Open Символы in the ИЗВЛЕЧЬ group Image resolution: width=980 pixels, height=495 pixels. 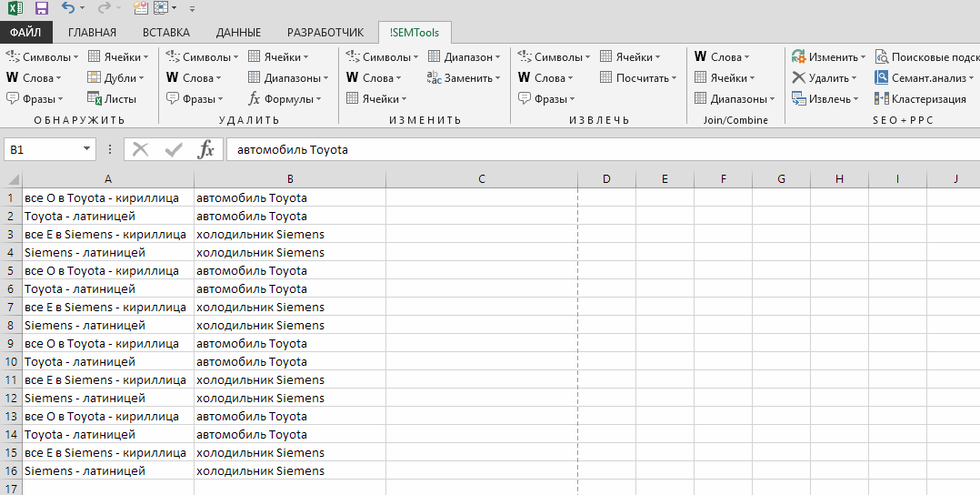click(554, 57)
